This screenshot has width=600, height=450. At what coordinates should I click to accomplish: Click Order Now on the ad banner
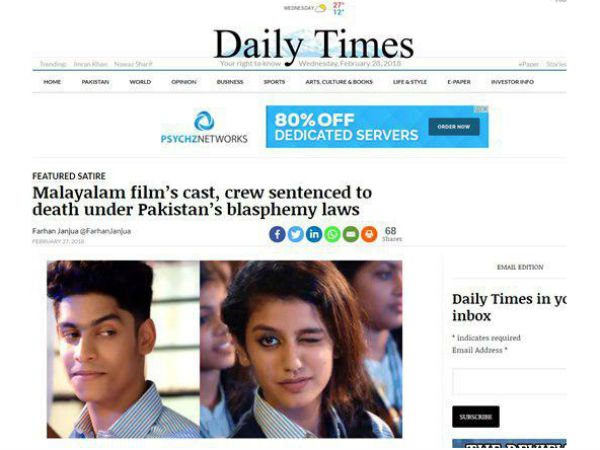454,127
